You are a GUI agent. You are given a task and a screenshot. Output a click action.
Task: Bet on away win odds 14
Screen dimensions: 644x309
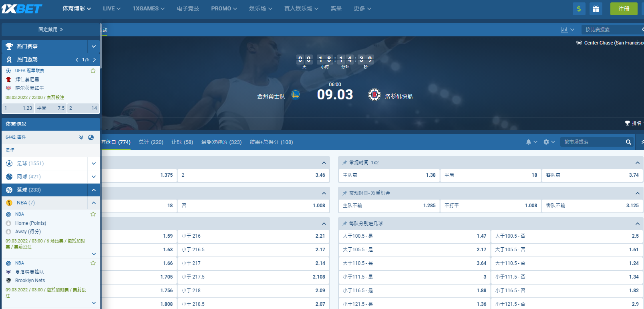pos(83,108)
